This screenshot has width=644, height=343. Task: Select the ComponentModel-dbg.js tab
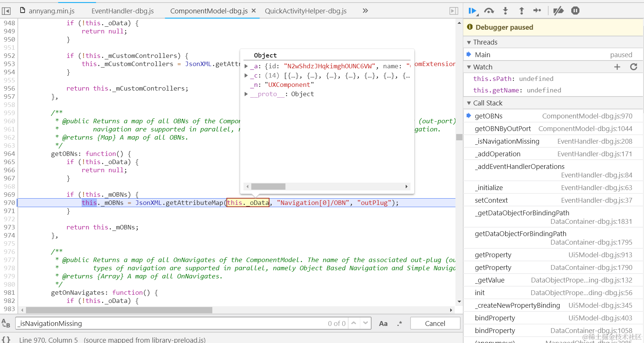coord(209,11)
